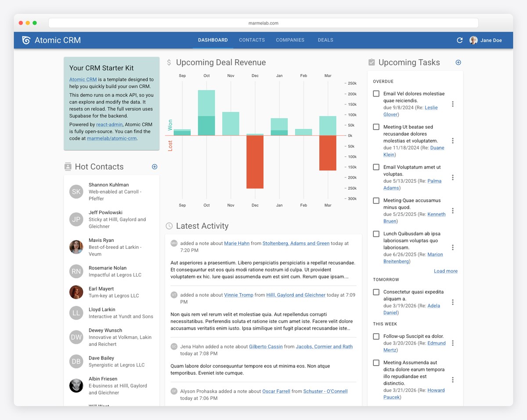
Task: Open the dollar icon by Upcoming Deal Revenue
Action: pyautogui.click(x=169, y=62)
